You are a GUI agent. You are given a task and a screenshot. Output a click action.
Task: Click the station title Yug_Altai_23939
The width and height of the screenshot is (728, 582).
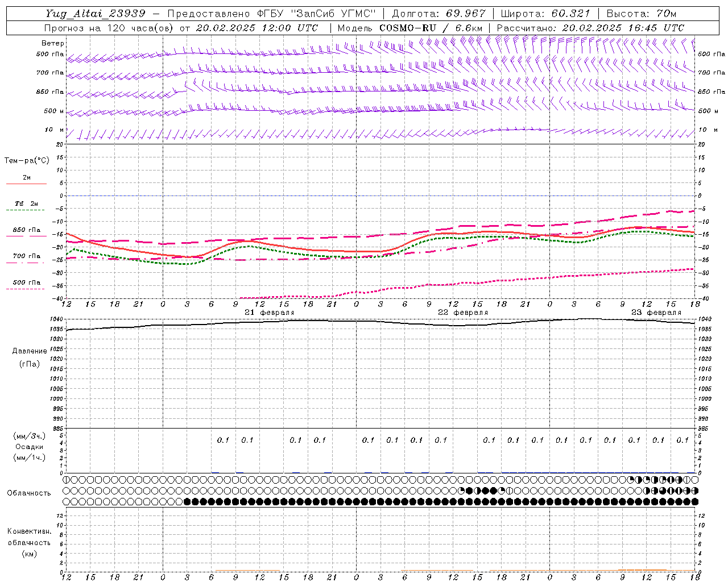(96, 14)
